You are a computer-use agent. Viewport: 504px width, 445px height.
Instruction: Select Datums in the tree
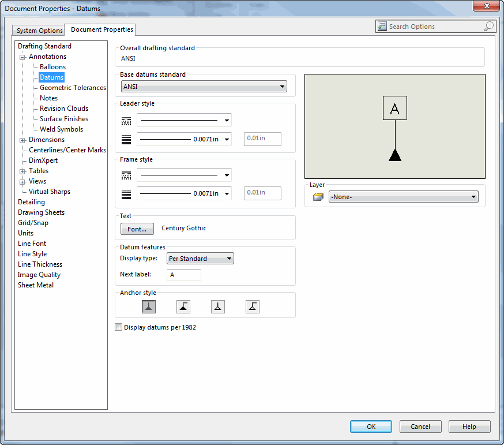52,77
